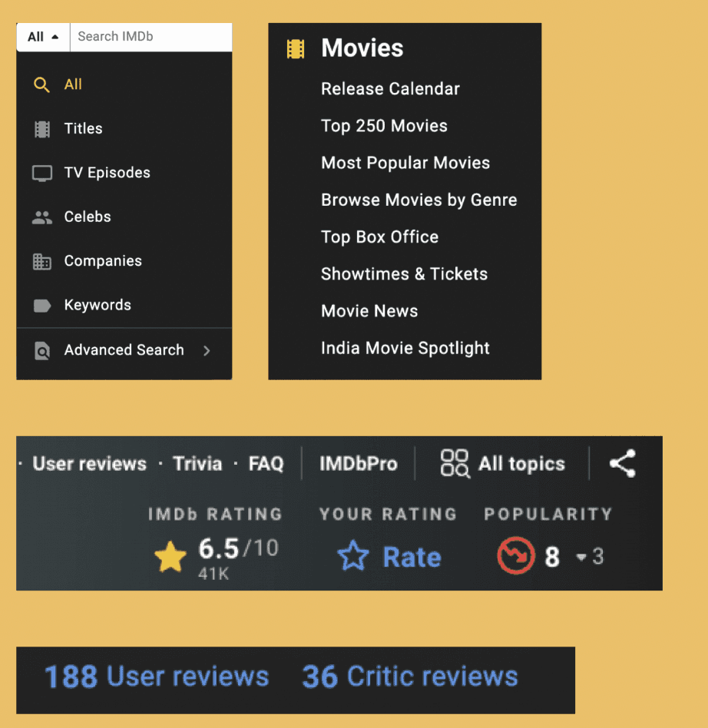Click into the Search IMDb field
The image size is (708, 728).
(151, 37)
